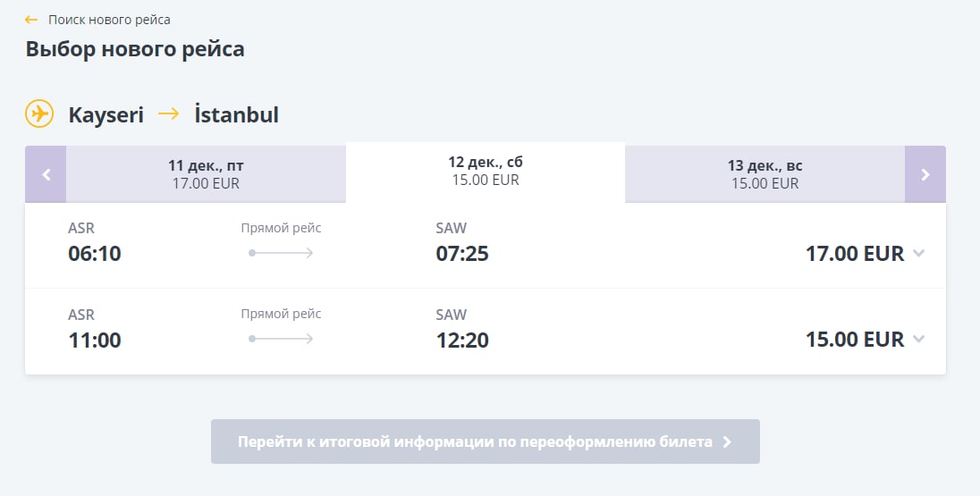The height and width of the screenshot is (496, 980).
Task: Click the airplane icon beside Kayseri
Action: [39, 113]
